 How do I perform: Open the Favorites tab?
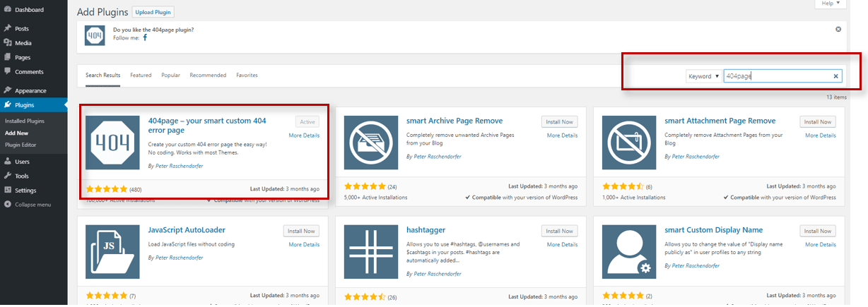[247, 76]
